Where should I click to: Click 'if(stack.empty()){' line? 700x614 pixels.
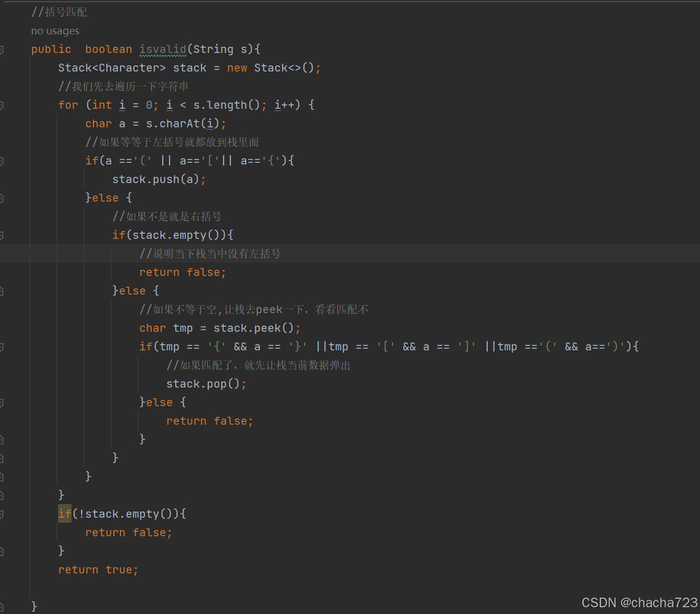tap(173, 235)
